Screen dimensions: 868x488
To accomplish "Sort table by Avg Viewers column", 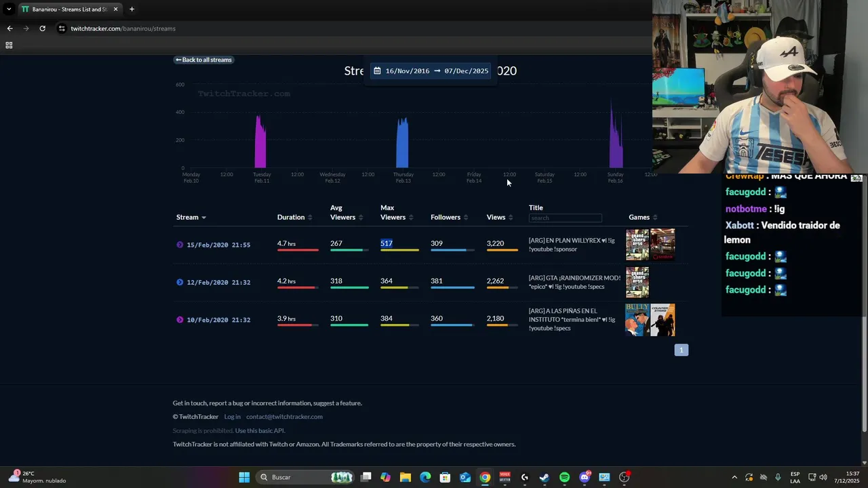I will pyautogui.click(x=347, y=213).
